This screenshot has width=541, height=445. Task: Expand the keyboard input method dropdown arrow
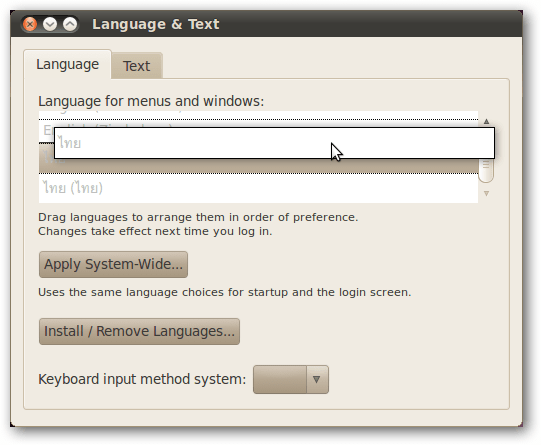[316, 379]
